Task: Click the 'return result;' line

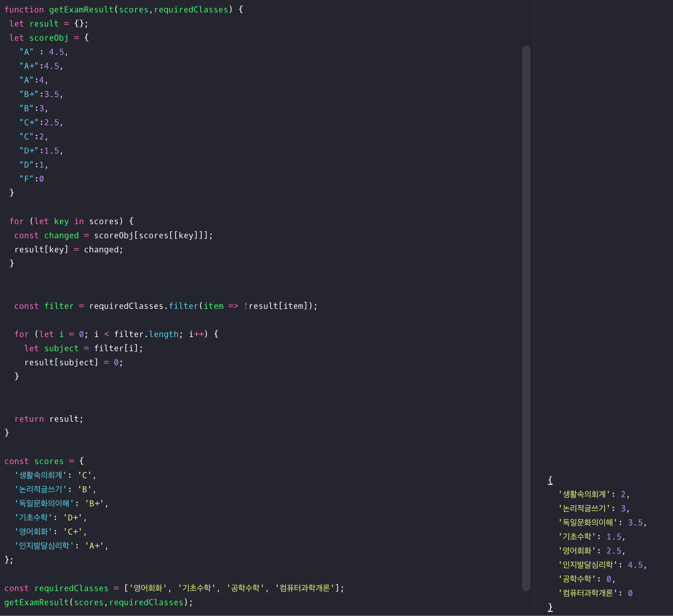Action: pyautogui.click(x=49, y=419)
